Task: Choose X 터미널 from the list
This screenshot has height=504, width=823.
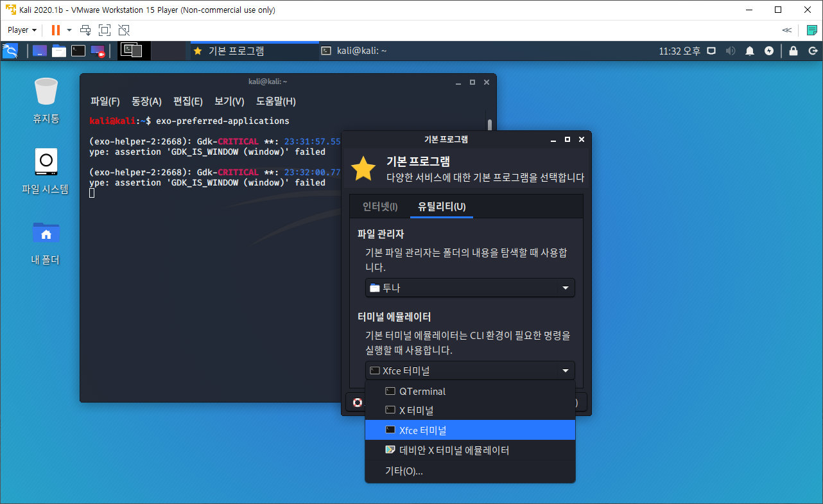Action: click(470, 410)
